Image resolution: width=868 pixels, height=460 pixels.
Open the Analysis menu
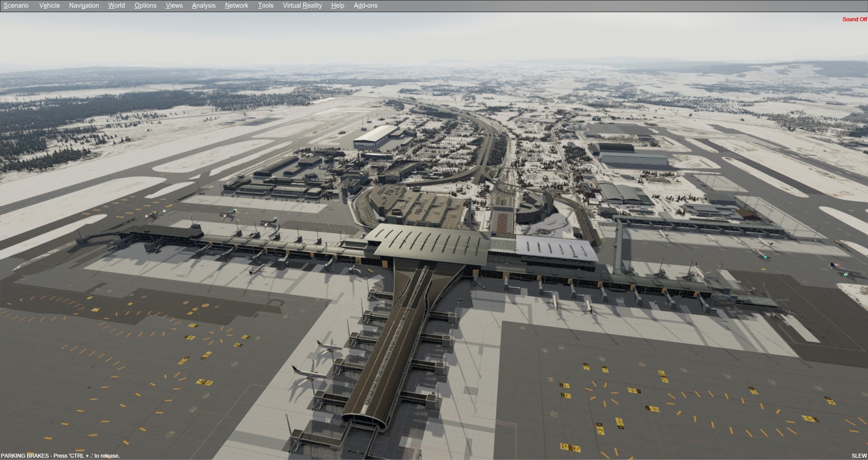[x=203, y=5]
